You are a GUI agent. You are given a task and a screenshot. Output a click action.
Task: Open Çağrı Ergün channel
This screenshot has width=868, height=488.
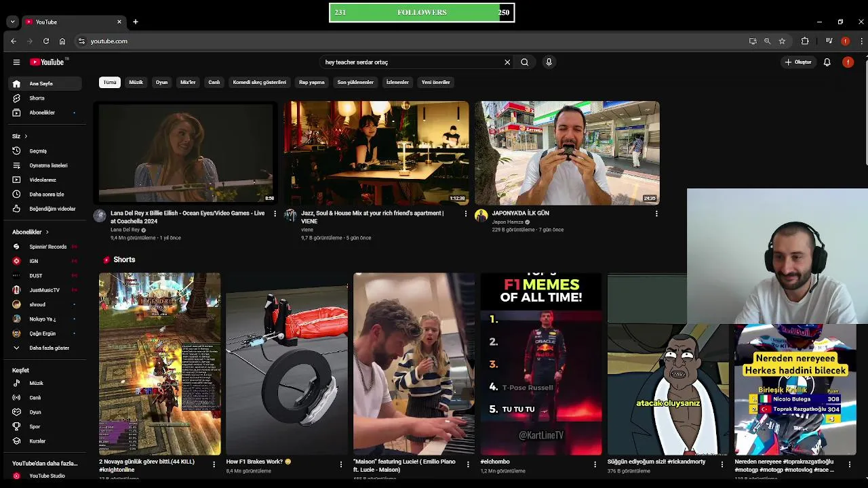click(x=45, y=333)
